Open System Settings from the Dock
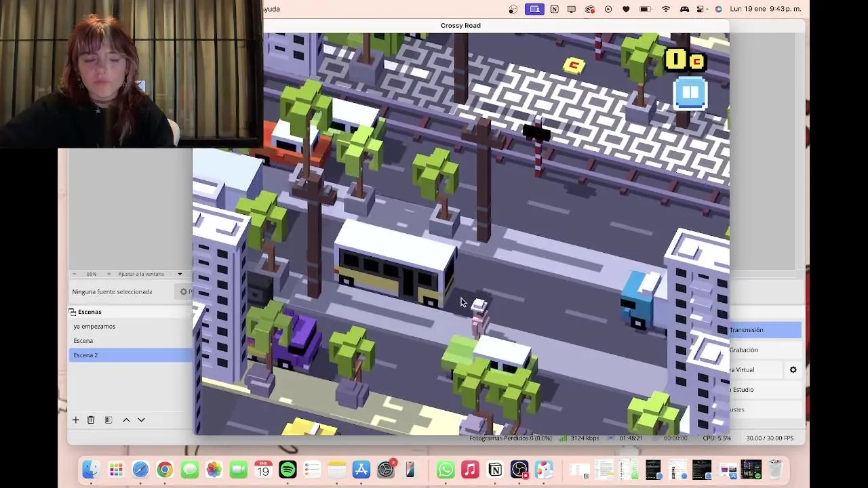Image resolution: width=868 pixels, height=488 pixels. (386, 469)
